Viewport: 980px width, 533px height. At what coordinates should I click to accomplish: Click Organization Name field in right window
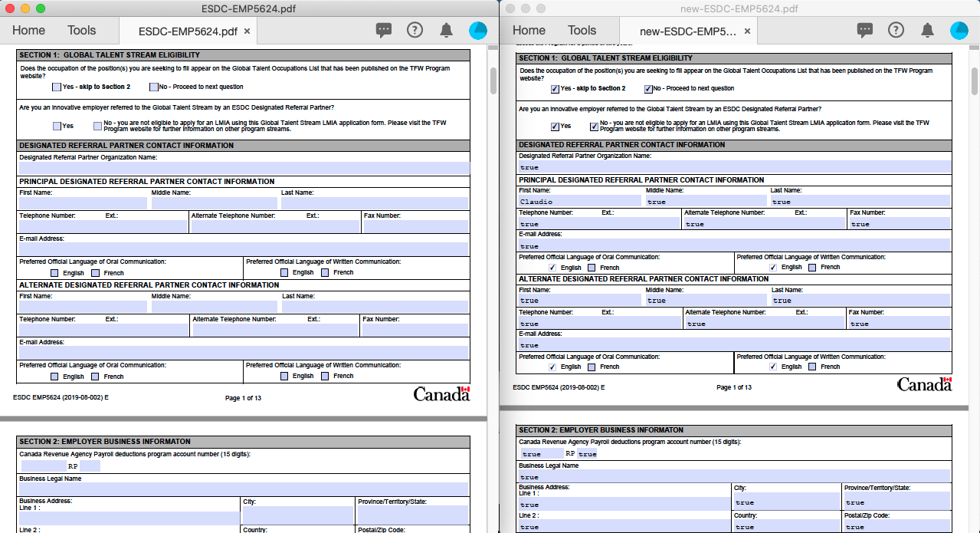[735, 166]
